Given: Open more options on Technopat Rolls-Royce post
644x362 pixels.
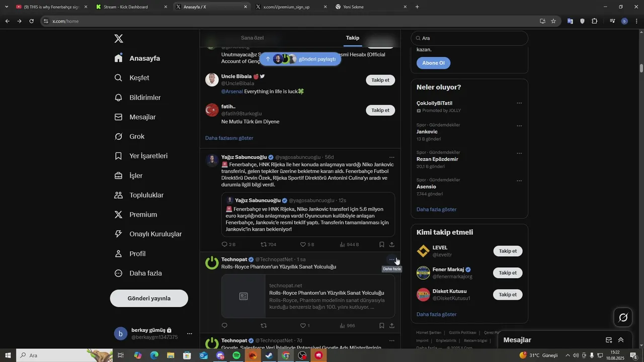Looking at the screenshot, I should coord(392,259).
